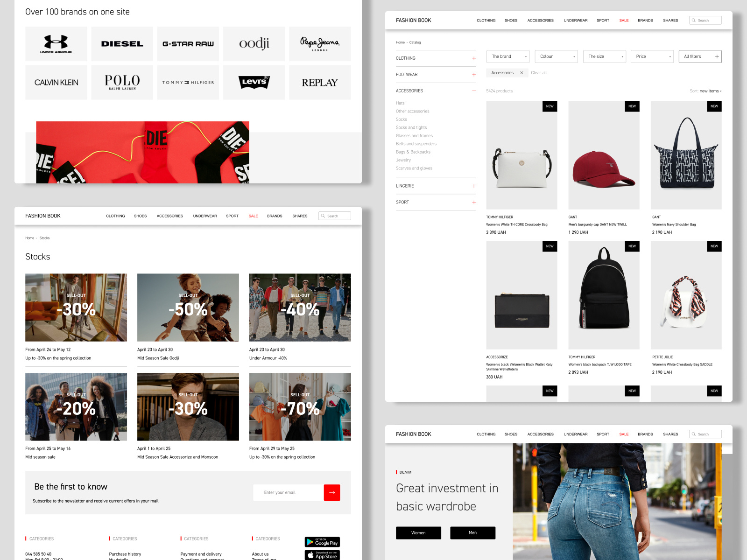Open Sale menu in catalog page header
This screenshot has height=560, width=747.
click(x=624, y=21)
